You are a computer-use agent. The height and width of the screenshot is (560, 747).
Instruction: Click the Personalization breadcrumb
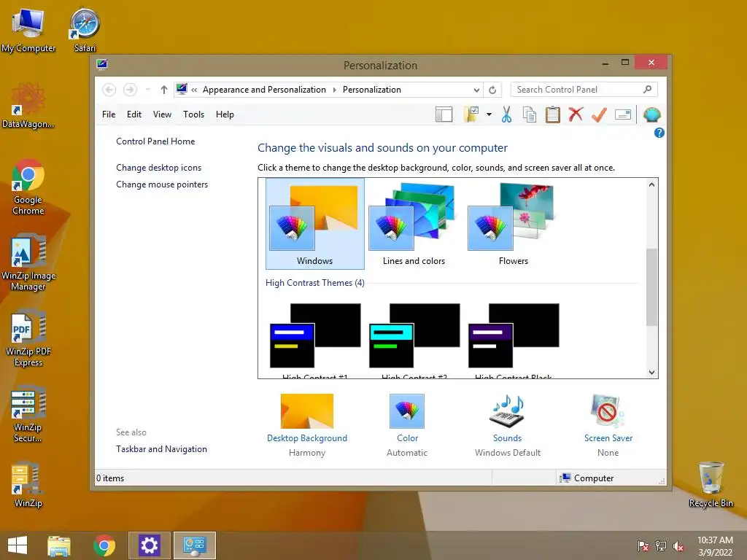[371, 90]
